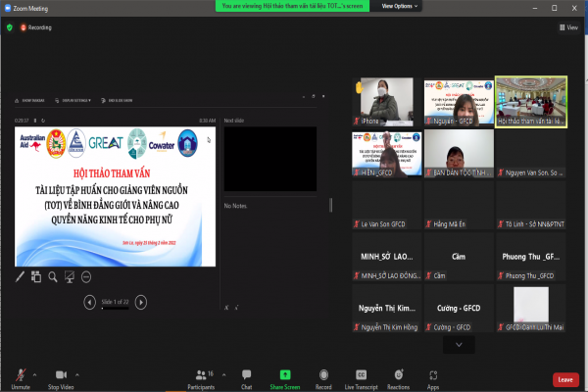Open the View layout menu
The width and height of the screenshot is (588, 392).
click(x=570, y=27)
